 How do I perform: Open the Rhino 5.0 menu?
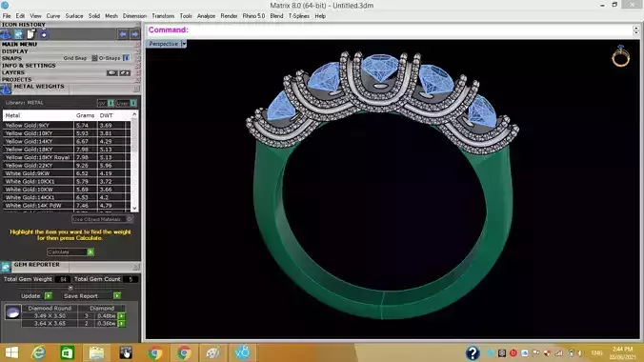coord(253,16)
